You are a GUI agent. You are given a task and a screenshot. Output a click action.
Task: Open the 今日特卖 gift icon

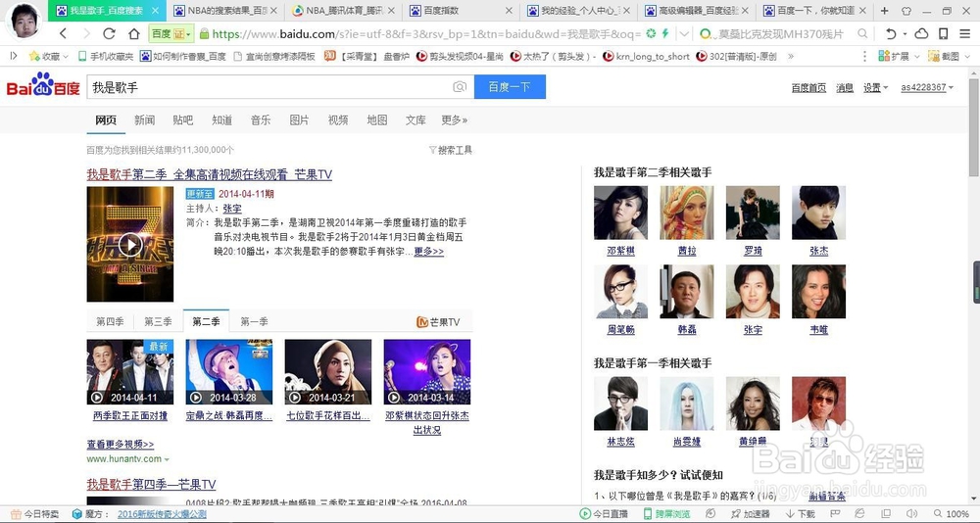click(17, 514)
